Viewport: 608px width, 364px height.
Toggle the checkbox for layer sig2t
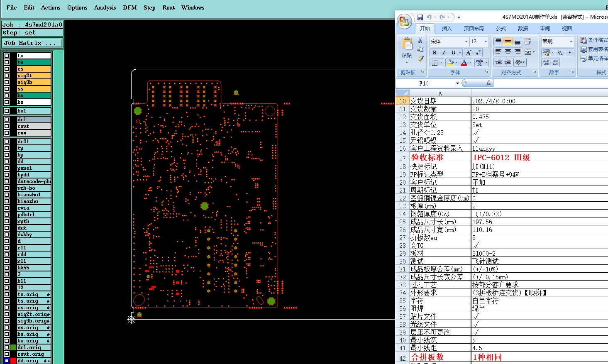7,76
